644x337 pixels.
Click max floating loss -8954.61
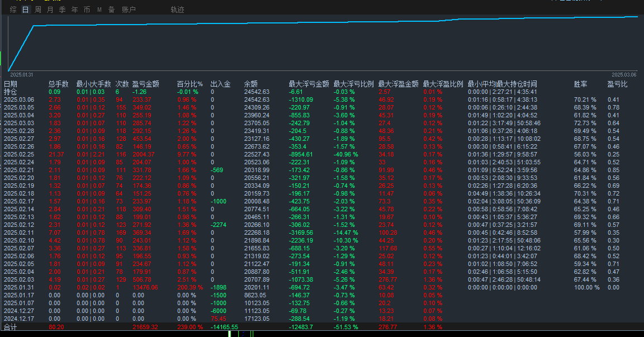coord(301,154)
